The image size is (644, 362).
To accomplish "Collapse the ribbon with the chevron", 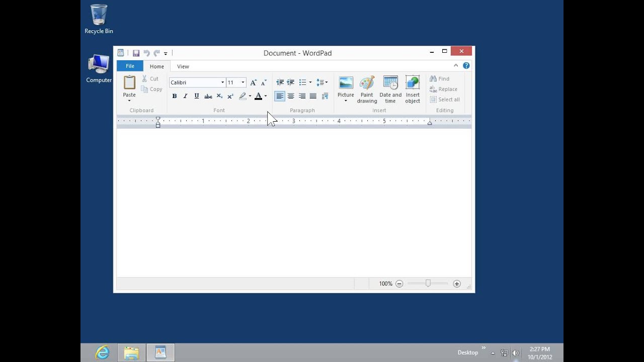I will [456, 65].
